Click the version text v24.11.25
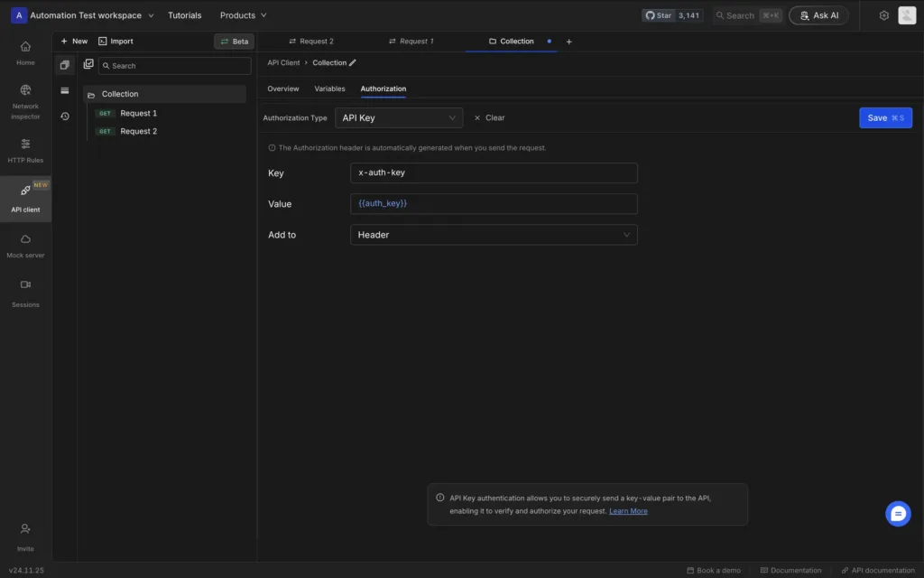This screenshot has height=578, width=924. [x=26, y=571]
